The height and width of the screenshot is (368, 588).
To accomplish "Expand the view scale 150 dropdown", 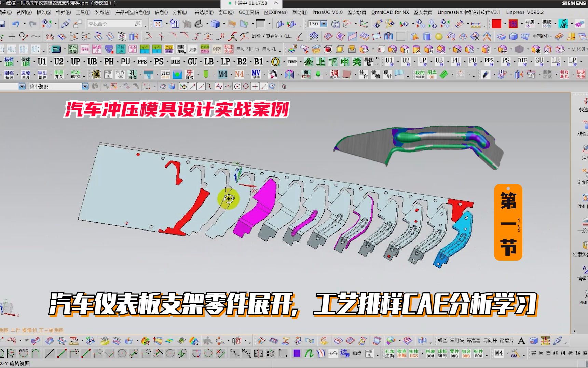I will click(x=323, y=24).
